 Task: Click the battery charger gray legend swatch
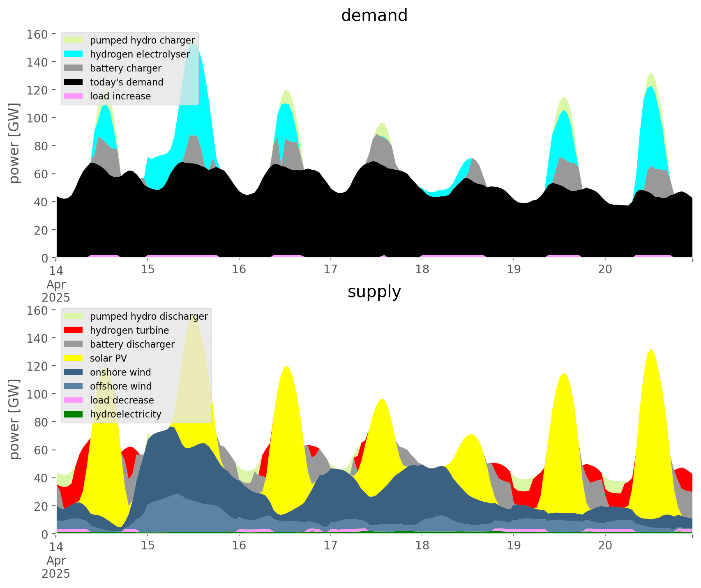[x=74, y=68]
